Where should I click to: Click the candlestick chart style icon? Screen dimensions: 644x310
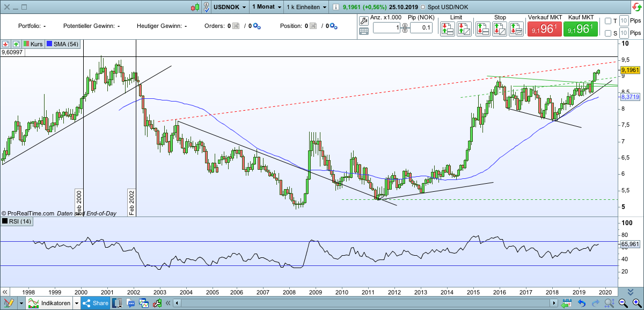click(195, 8)
